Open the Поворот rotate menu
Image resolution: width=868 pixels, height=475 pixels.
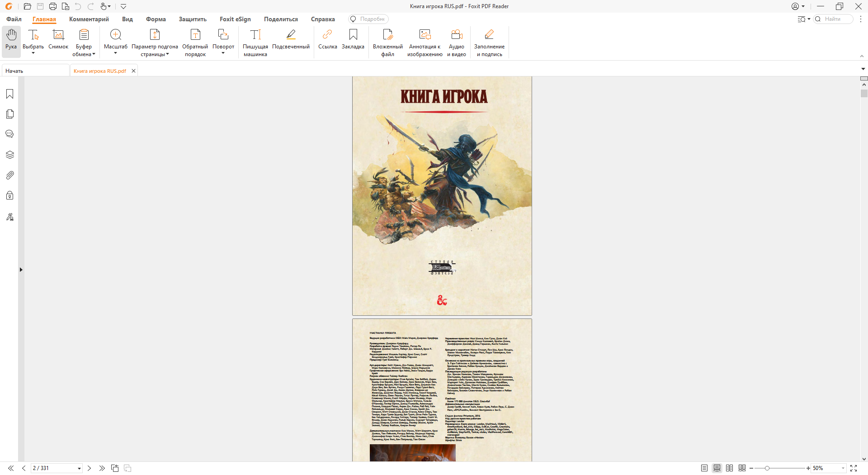click(x=223, y=42)
